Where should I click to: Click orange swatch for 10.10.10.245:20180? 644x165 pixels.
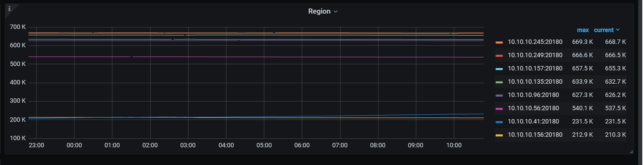(x=499, y=42)
